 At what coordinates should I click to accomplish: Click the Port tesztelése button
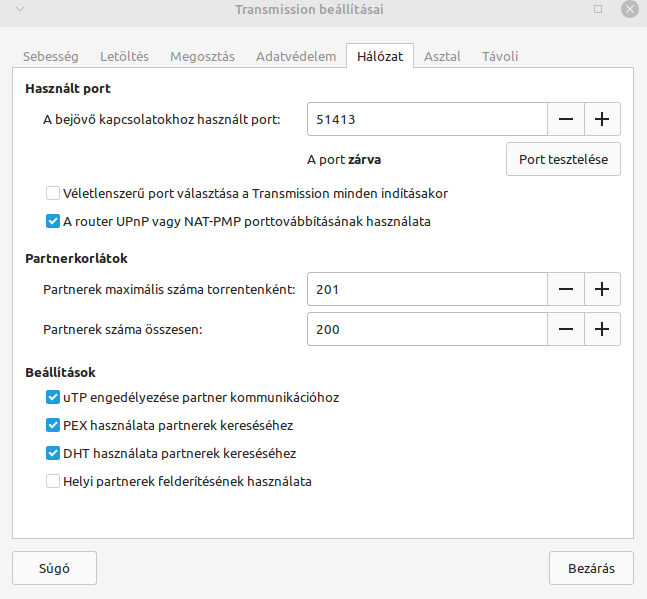click(x=563, y=159)
